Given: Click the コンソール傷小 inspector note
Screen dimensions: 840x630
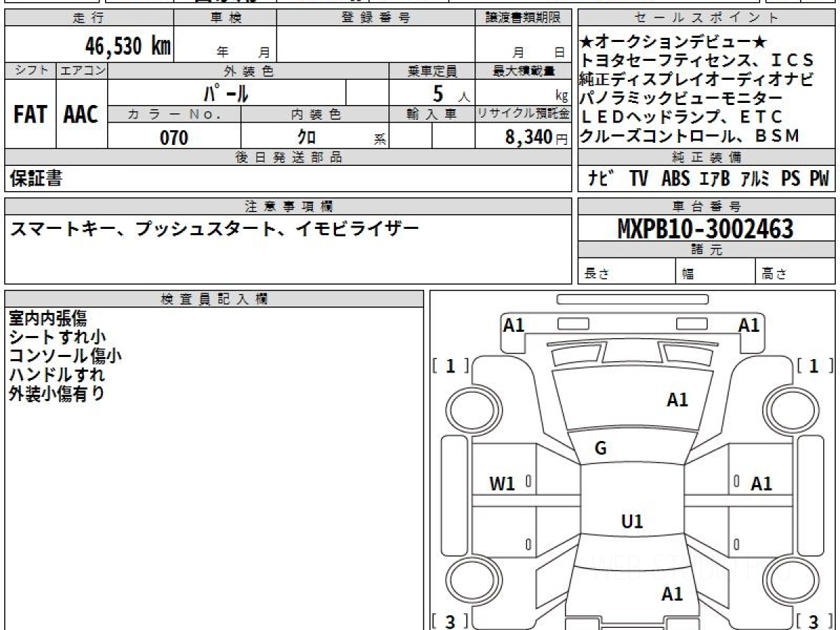Looking at the screenshot, I should [x=65, y=356].
